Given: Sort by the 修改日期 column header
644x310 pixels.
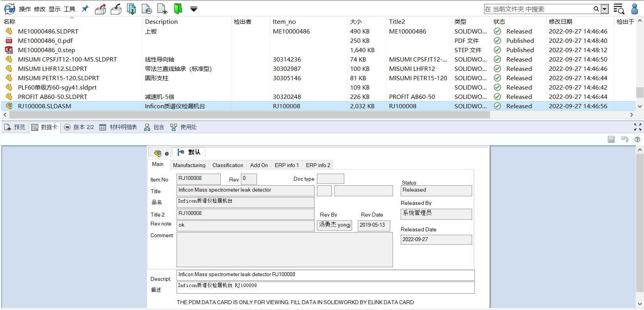Looking at the screenshot, I should pos(561,22).
